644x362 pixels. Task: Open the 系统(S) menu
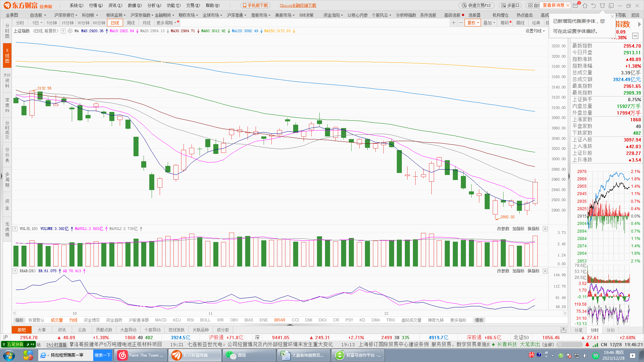pyautogui.click(x=76, y=5)
